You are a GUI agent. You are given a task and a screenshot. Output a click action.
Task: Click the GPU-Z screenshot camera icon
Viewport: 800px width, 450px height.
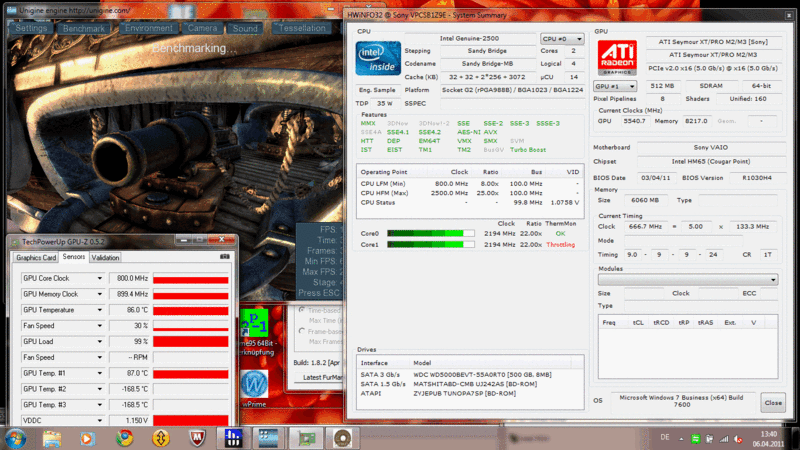[224, 257]
